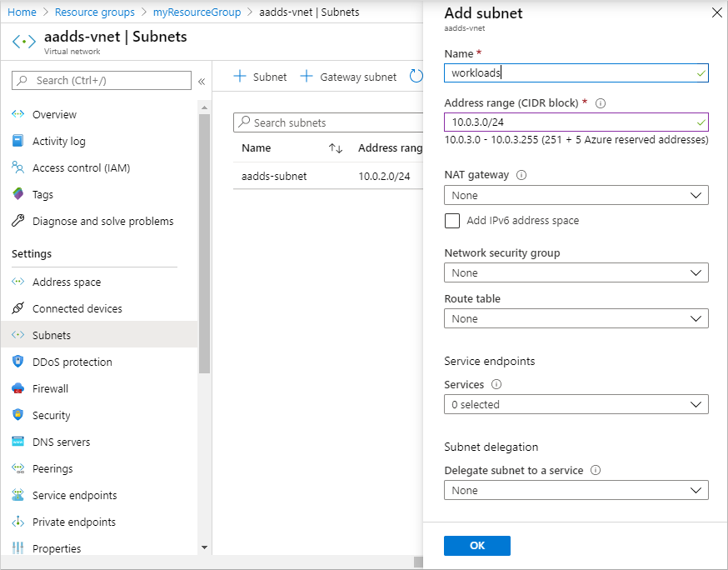728x570 pixels.
Task: Refresh the subnet list with the refresh icon
Action: coord(416,76)
